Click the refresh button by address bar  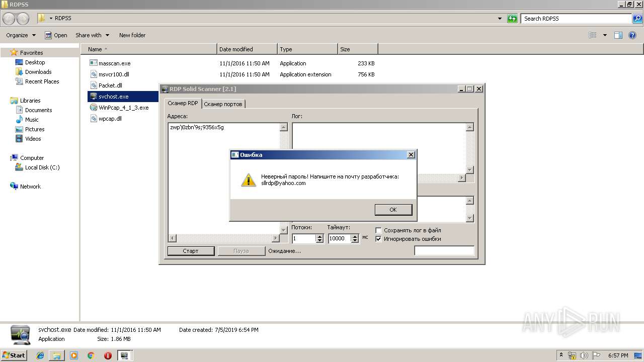pos(512,19)
